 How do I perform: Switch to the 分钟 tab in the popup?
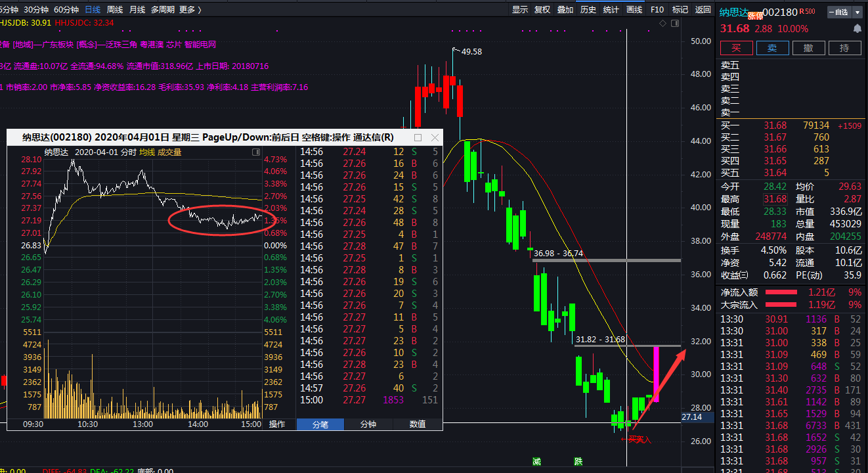[x=368, y=424]
